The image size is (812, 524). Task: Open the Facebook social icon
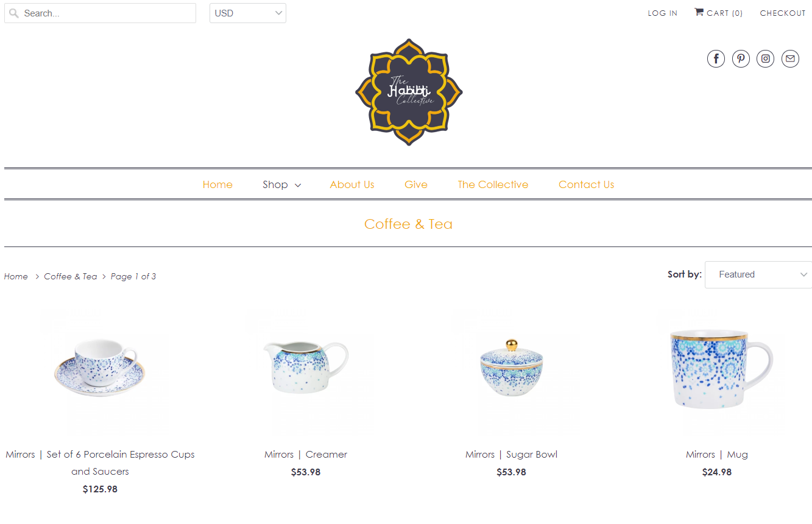pos(716,59)
